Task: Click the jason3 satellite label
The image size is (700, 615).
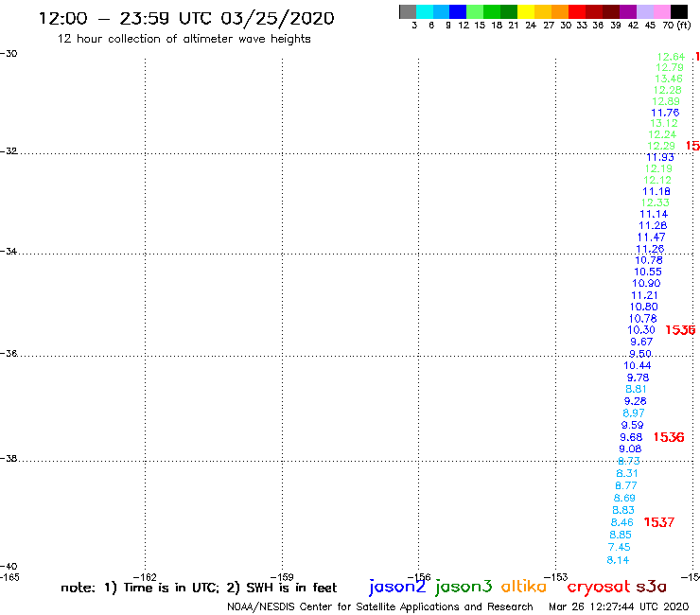Action: (464, 587)
